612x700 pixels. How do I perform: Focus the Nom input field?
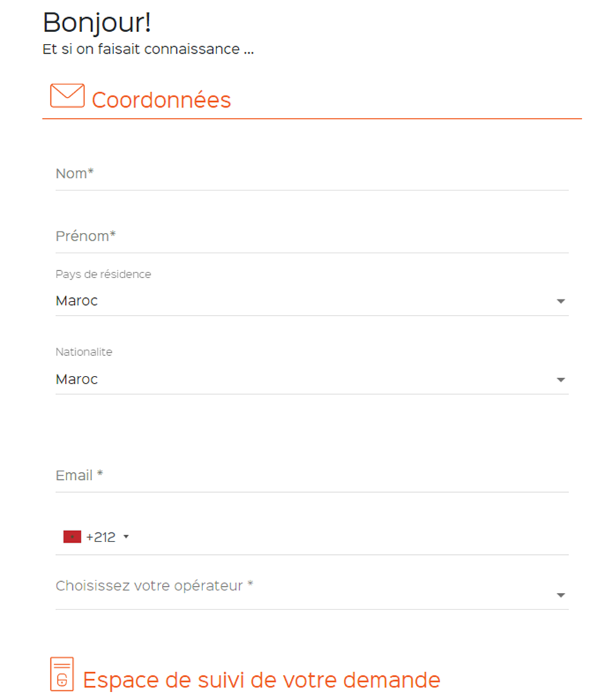pyautogui.click(x=311, y=174)
